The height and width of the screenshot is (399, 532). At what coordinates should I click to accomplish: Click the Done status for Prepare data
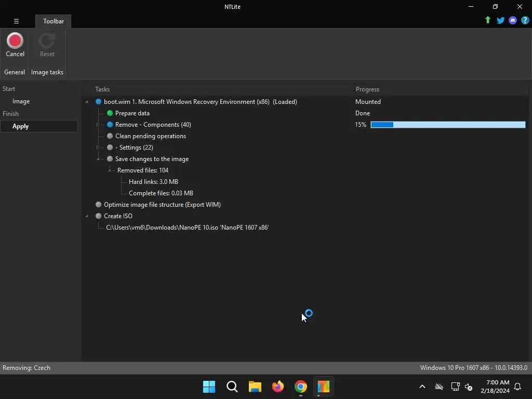pos(362,113)
